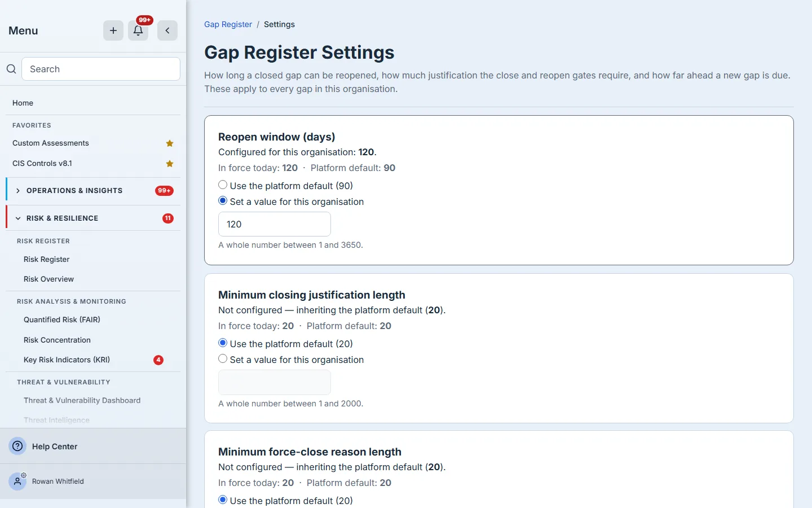The image size is (812, 508).
Task: Open Custom Assessments favorite
Action: pyautogui.click(x=51, y=143)
